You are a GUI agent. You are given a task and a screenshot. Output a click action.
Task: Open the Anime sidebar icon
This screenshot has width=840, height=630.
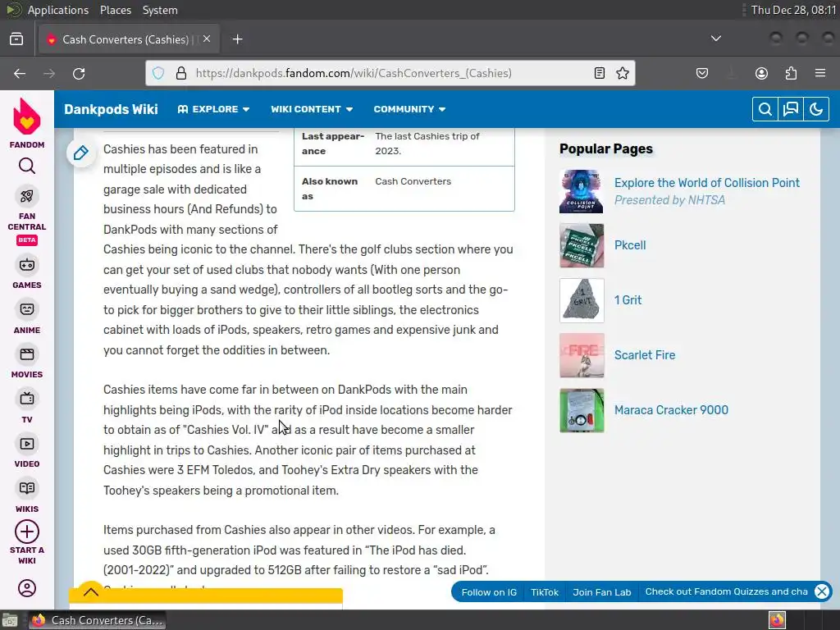pyautogui.click(x=27, y=309)
